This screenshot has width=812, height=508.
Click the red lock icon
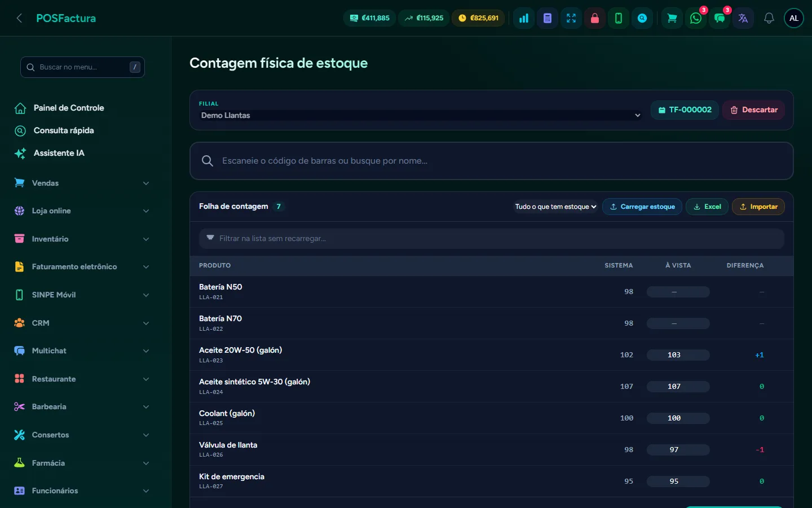(595, 18)
